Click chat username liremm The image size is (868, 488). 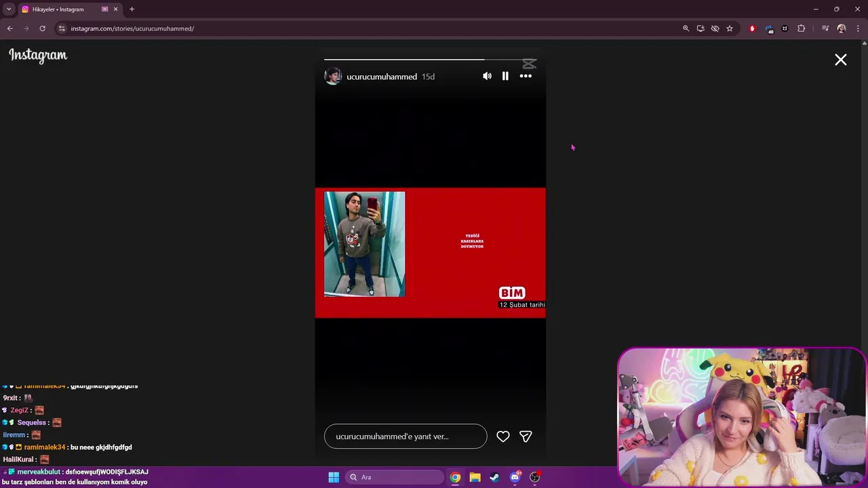pos(14,435)
